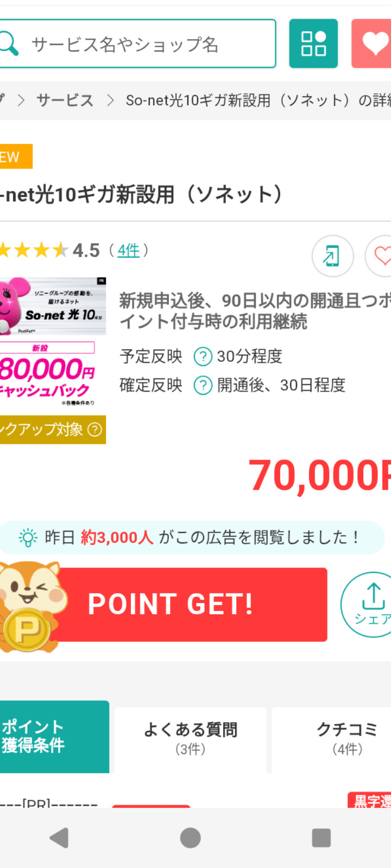Add this offer to favorites
This screenshot has height=868, width=391.
pos(379,256)
